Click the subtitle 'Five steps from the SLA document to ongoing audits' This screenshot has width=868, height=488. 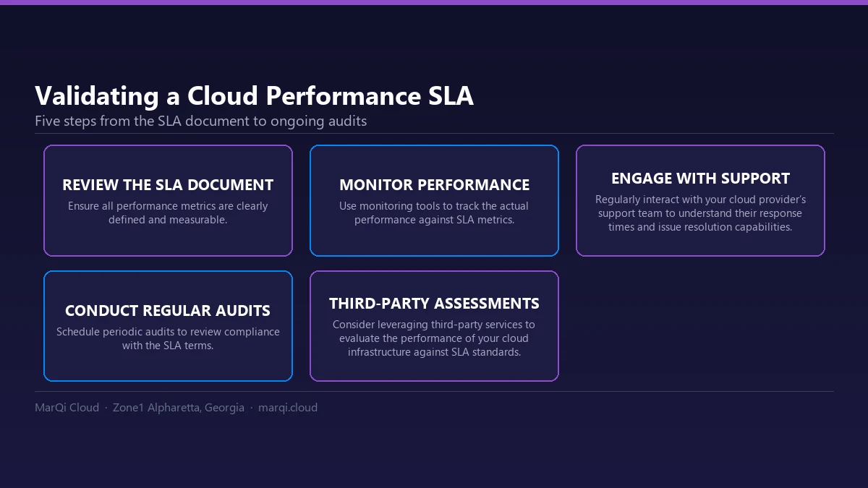[200, 121]
